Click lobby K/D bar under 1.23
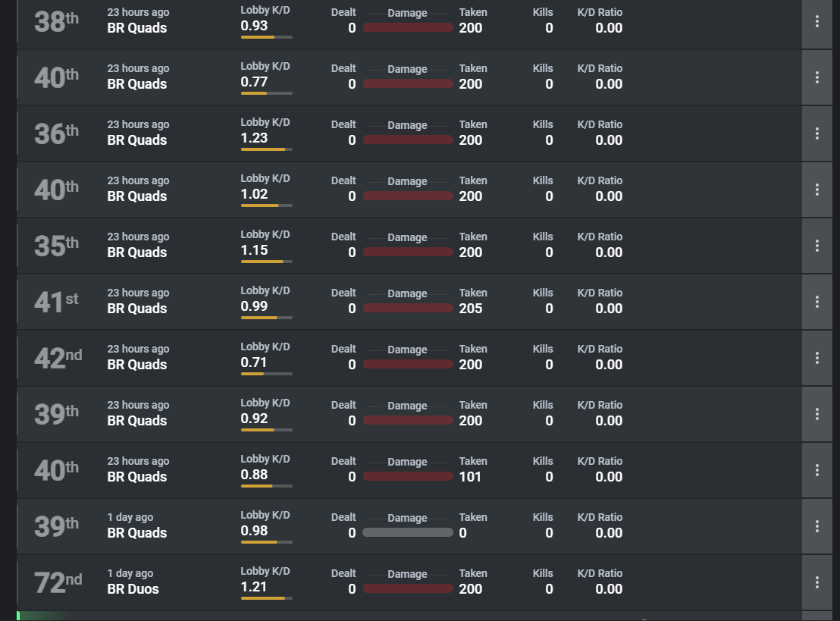 click(266, 149)
